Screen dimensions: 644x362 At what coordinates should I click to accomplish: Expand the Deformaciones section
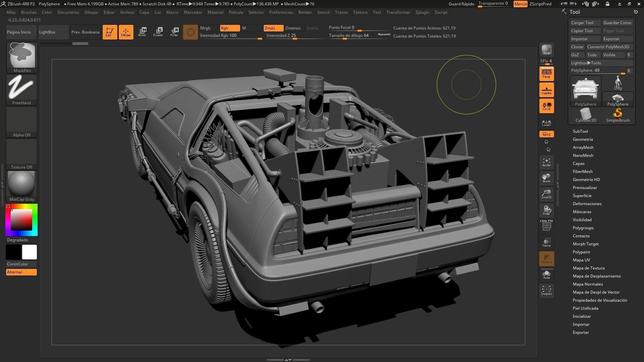click(587, 204)
